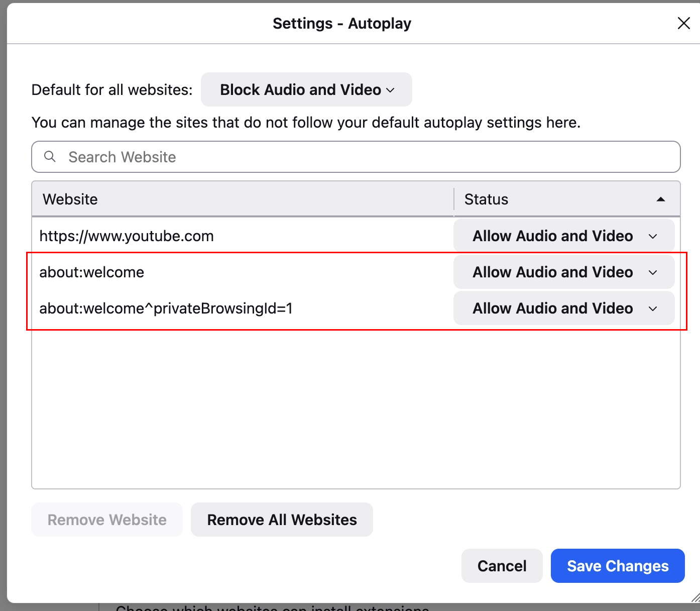Click the Save Changes button
Screen dimensions: 700x611
[618, 566]
